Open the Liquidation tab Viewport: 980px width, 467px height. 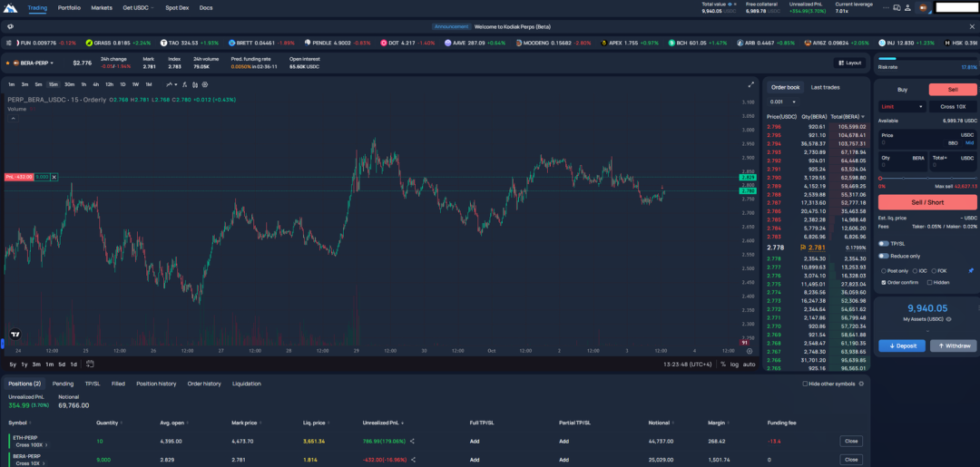click(x=246, y=384)
